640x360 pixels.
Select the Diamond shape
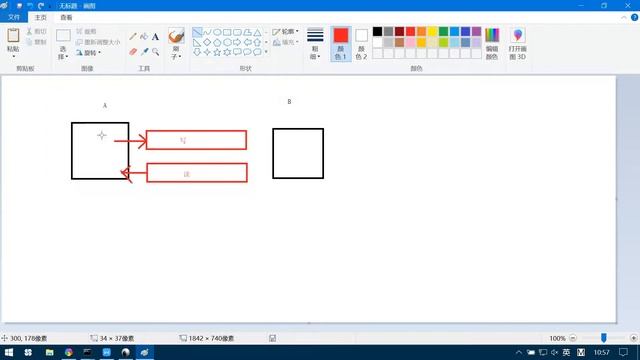(x=207, y=42)
